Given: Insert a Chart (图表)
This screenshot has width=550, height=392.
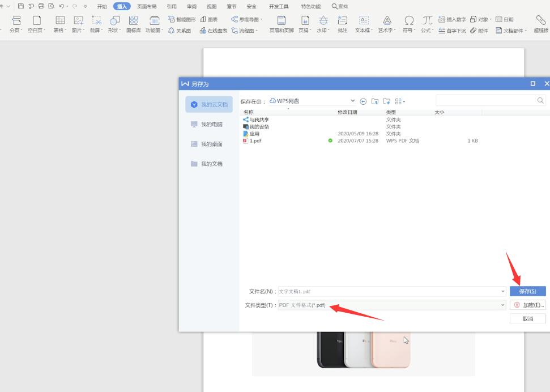Looking at the screenshot, I should pos(208,19).
